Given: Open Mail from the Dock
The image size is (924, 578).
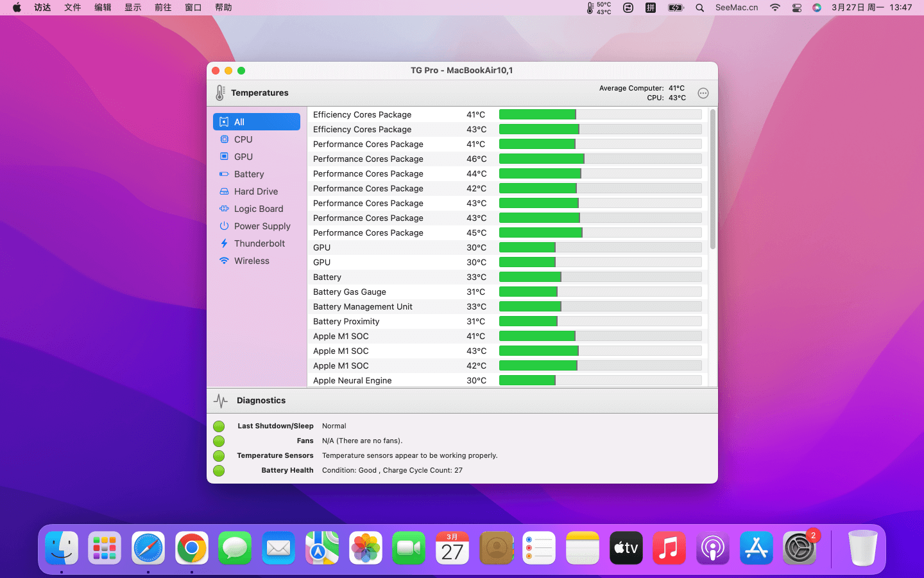Looking at the screenshot, I should pyautogui.click(x=278, y=548).
